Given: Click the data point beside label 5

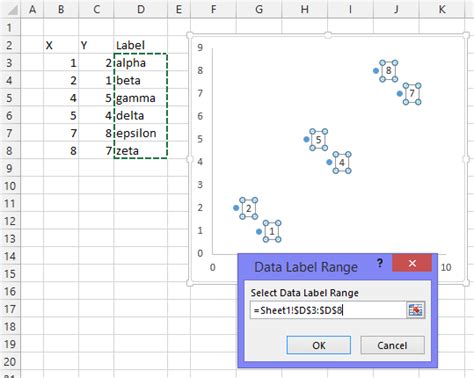Looking at the screenshot, I should tap(306, 139).
